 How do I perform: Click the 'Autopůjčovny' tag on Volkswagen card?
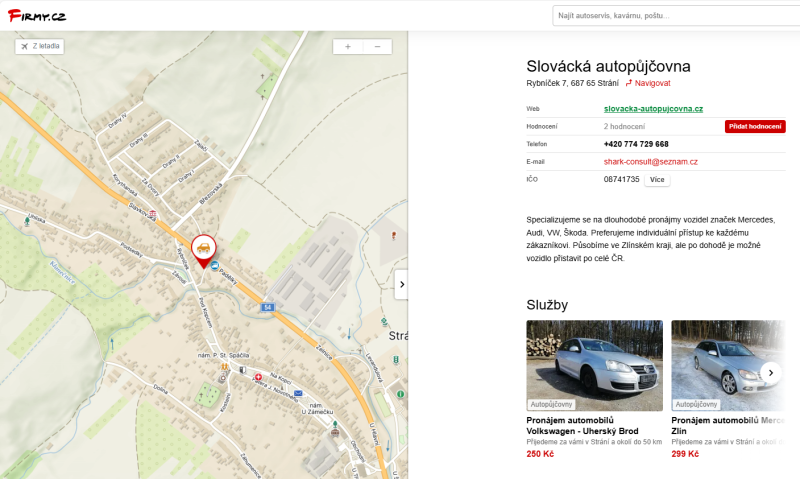point(552,405)
